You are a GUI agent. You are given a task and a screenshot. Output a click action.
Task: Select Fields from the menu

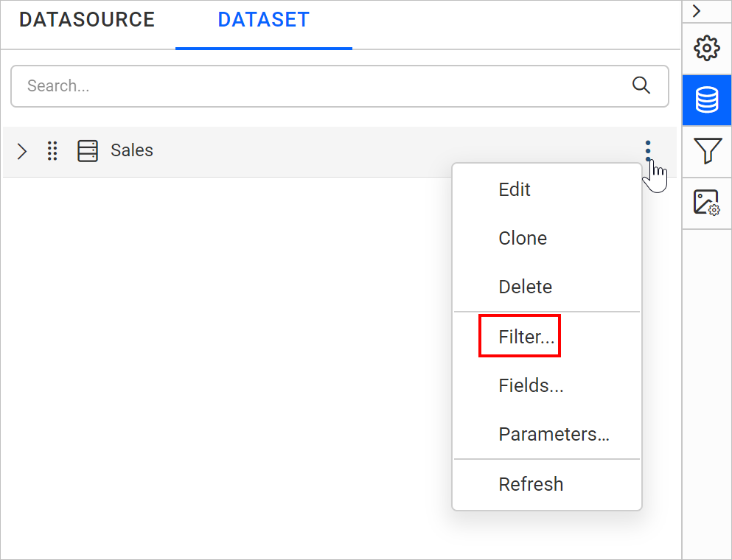click(531, 385)
